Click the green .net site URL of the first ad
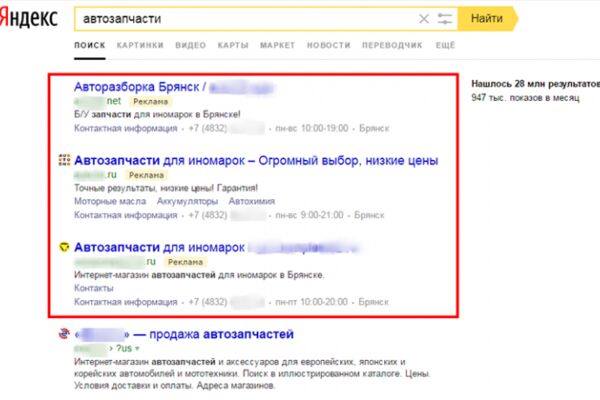 point(98,101)
